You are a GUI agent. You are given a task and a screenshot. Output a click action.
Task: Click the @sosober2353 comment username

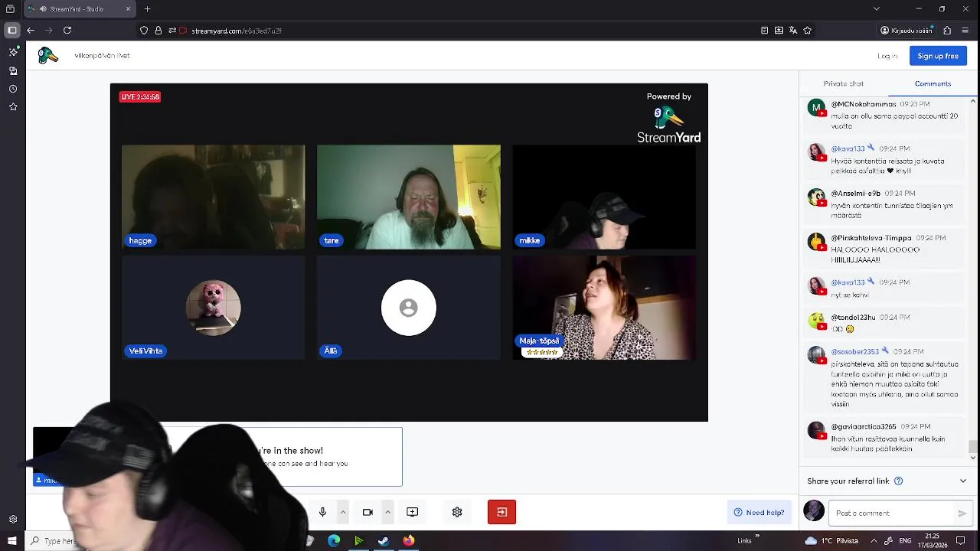[854, 352]
